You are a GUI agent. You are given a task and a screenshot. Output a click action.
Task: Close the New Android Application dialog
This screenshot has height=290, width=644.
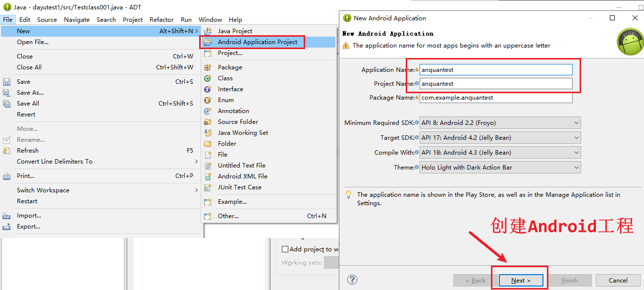pyautogui.click(x=635, y=18)
